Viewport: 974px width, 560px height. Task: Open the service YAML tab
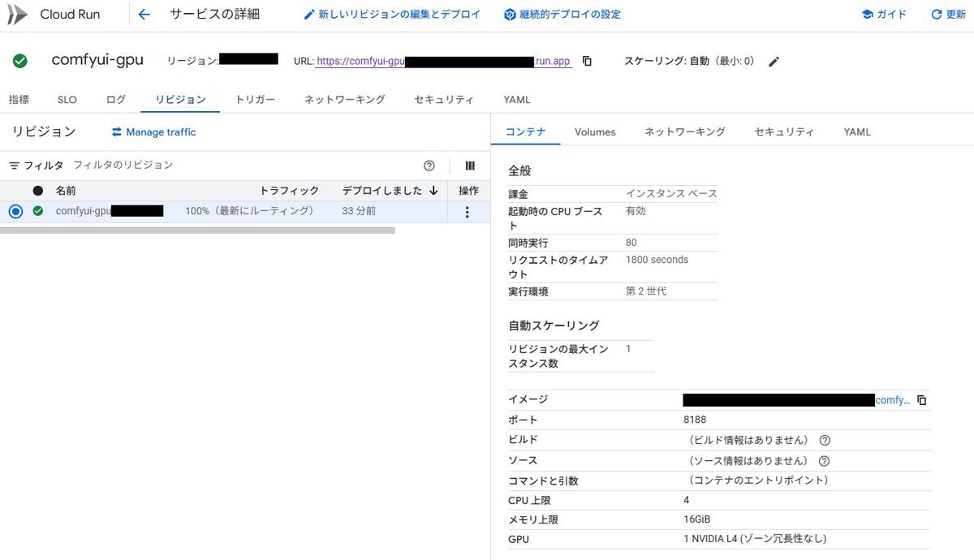[517, 100]
